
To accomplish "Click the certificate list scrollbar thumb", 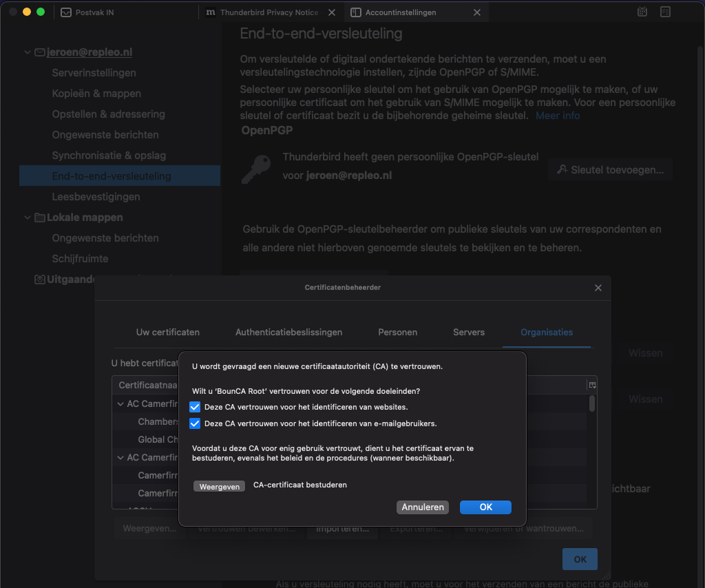I will [x=592, y=403].
